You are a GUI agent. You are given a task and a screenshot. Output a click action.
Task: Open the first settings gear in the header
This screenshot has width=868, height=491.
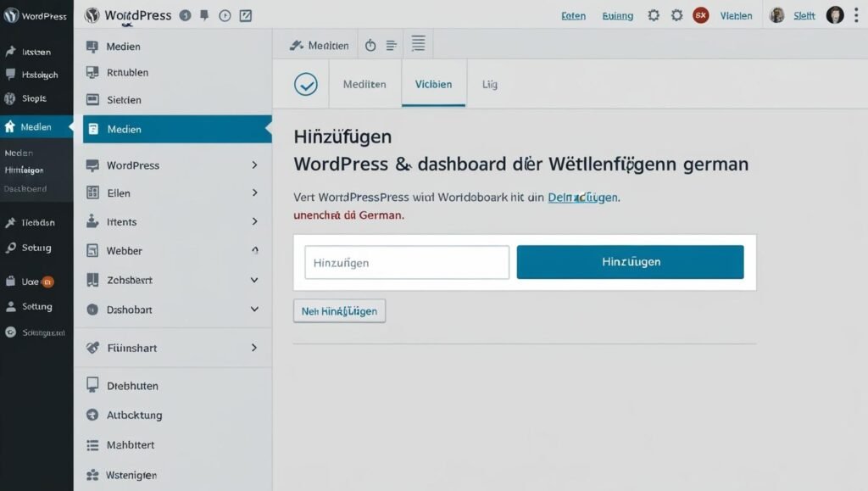coord(654,15)
